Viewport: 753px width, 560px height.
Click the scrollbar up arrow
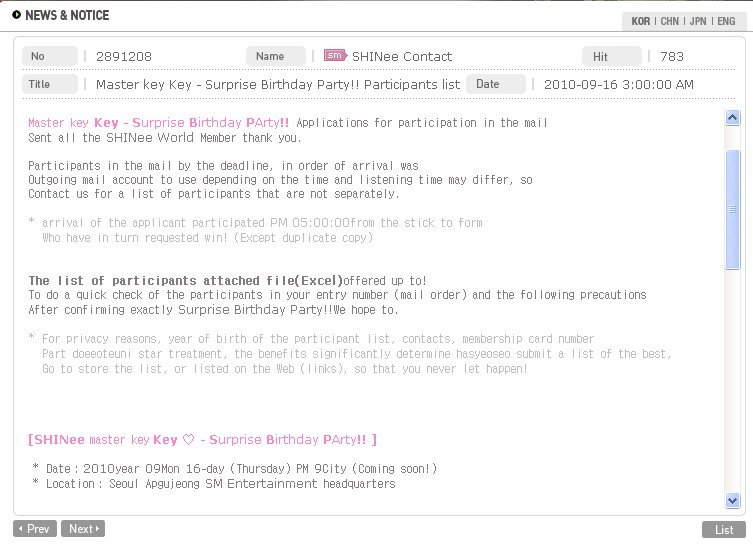[732, 118]
